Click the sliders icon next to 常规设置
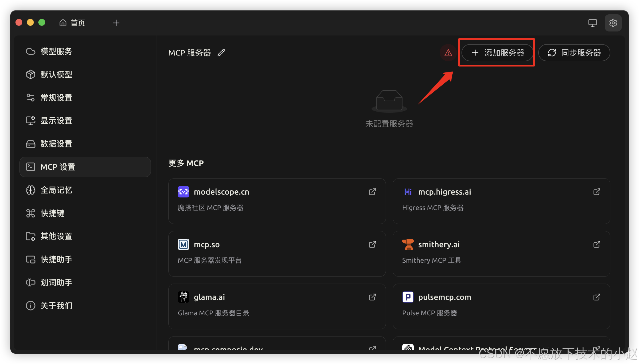The width and height of the screenshot is (639, 364). [31, 98]
